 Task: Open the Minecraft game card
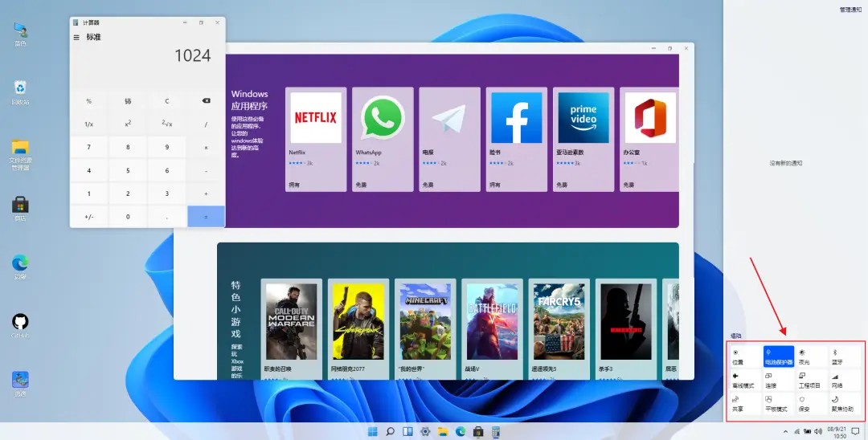coord(425,329)
